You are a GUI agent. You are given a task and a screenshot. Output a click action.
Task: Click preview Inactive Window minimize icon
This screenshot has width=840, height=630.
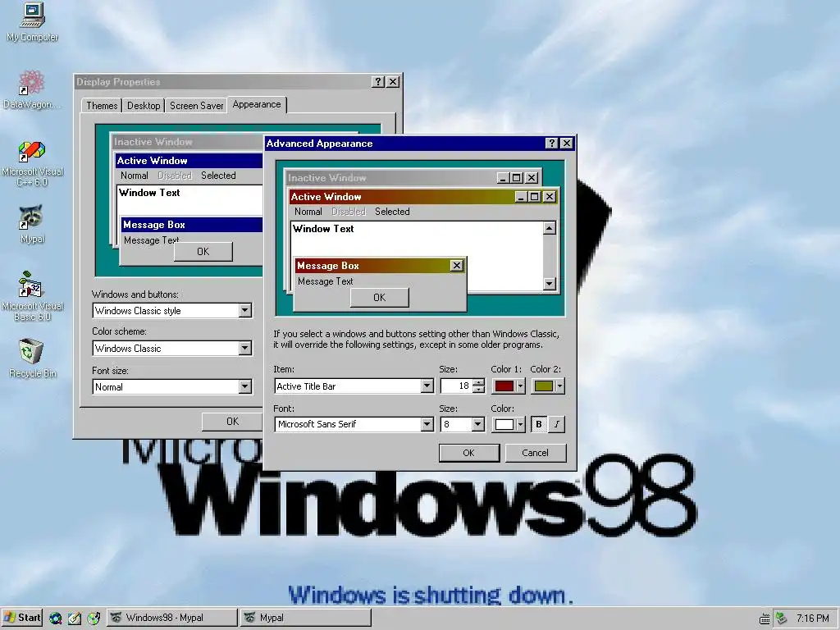click(x=503, y=178)
